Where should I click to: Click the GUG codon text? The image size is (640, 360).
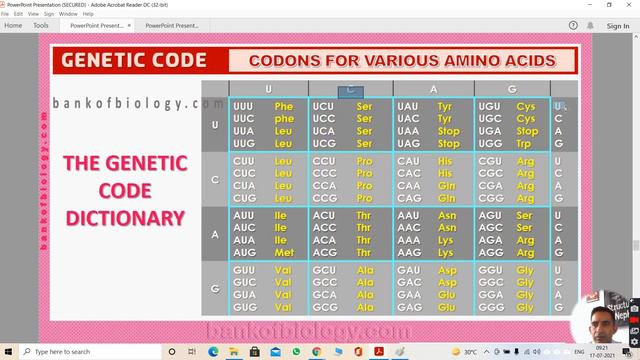coord(245,307)
